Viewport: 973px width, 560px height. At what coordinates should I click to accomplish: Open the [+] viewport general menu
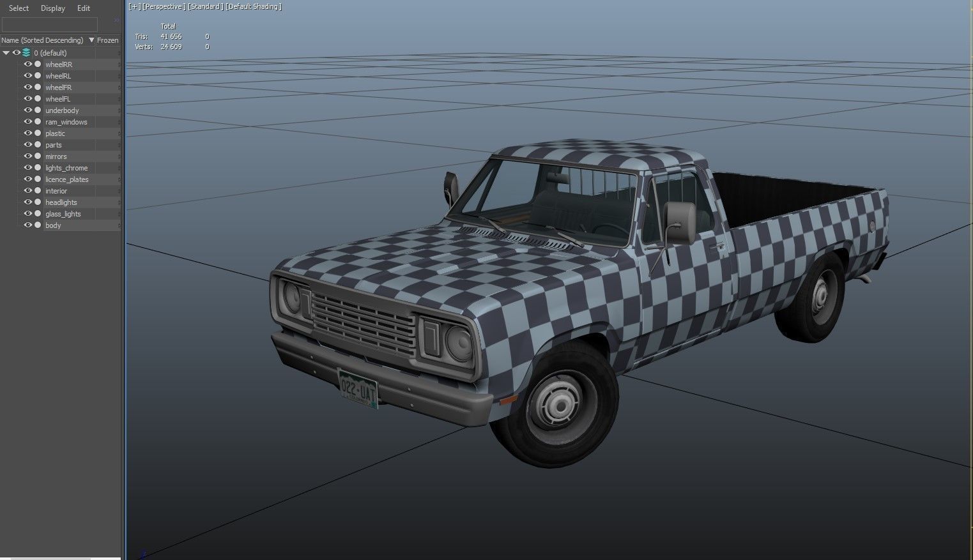pos(134,6)
